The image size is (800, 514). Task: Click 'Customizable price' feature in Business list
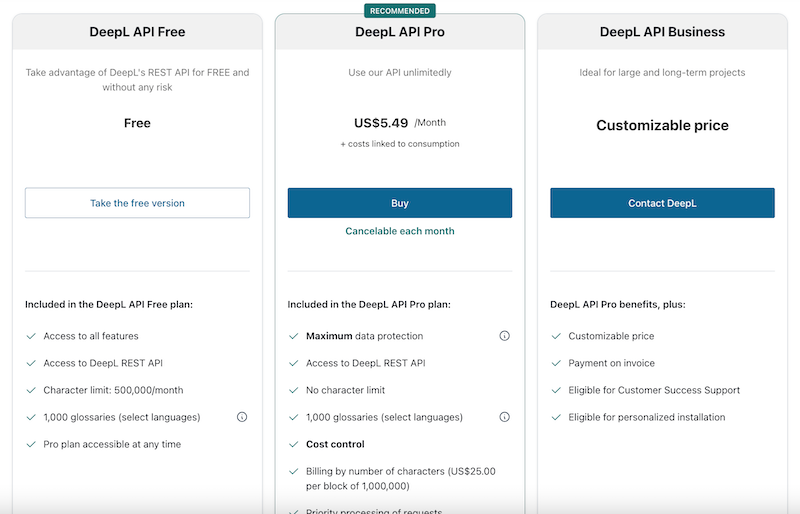coord(611,336)
